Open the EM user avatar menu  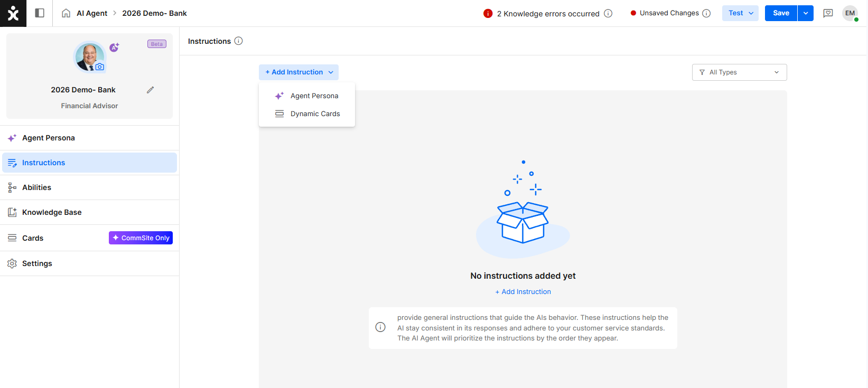pyautogui.click(x=850, y=13)
